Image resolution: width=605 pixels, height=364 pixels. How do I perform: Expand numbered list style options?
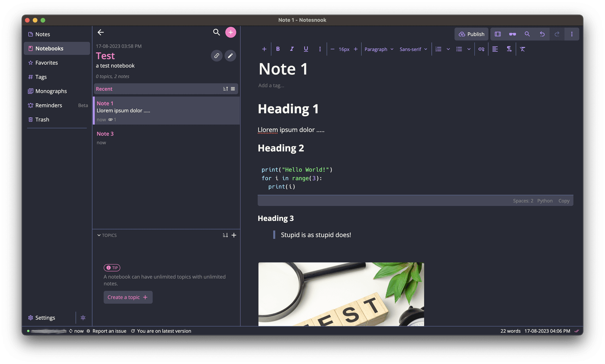coord(448,49)
